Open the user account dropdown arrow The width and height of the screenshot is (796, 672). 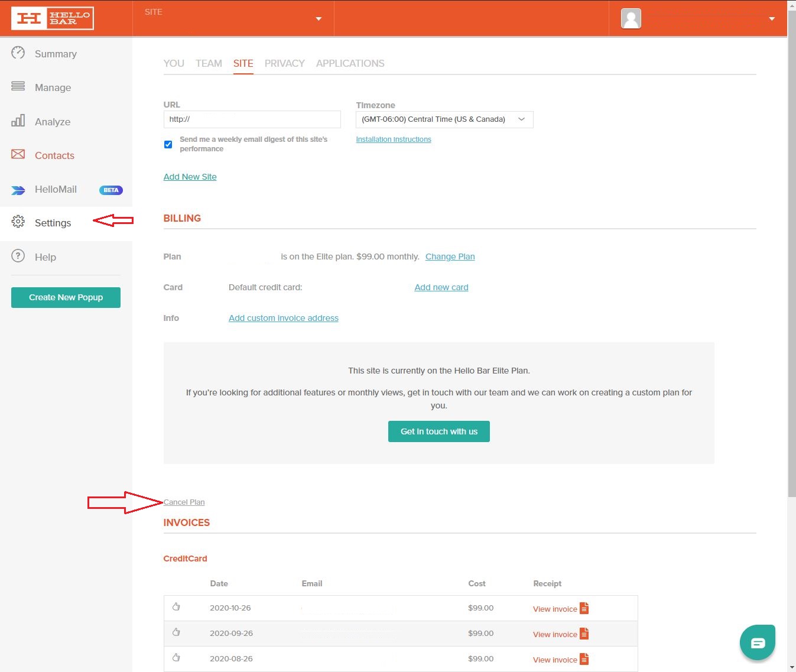pyautogui.click(x=772, y=19)
